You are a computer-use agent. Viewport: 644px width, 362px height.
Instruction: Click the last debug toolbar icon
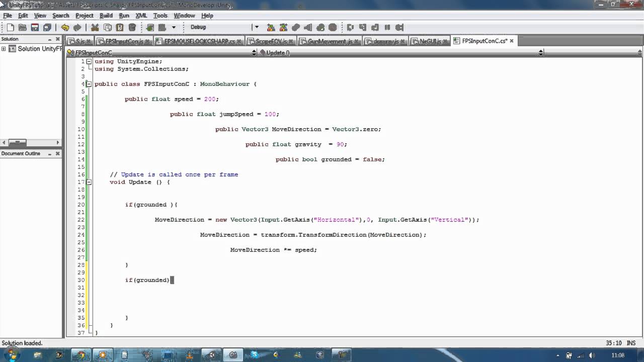[399, 27]
